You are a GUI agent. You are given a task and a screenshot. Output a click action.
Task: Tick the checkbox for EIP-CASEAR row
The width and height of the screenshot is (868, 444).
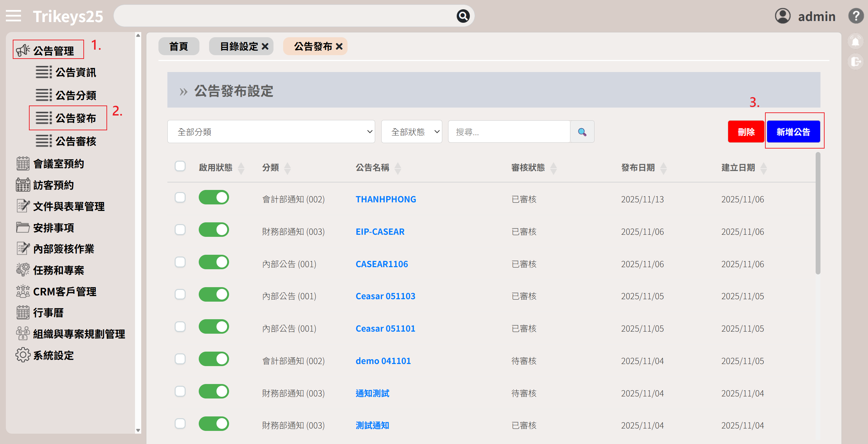[180, 230]
